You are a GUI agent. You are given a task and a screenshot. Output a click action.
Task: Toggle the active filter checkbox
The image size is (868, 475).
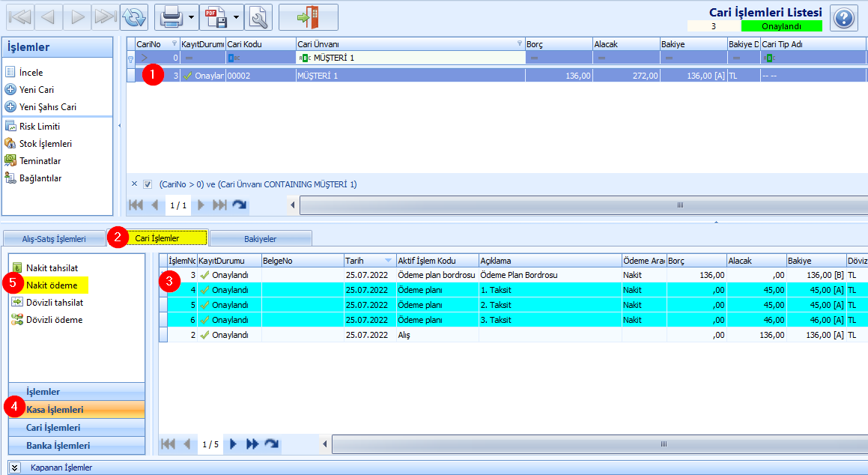[x=148, y=184]
